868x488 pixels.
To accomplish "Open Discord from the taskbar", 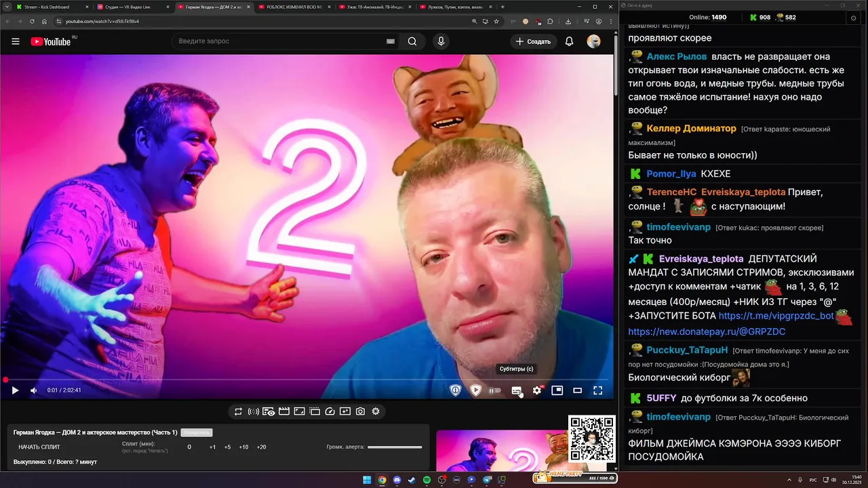I will coord(397,480).
